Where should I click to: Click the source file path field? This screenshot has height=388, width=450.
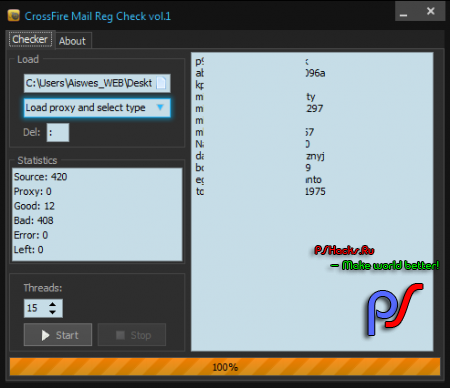(x=97, y=83)
